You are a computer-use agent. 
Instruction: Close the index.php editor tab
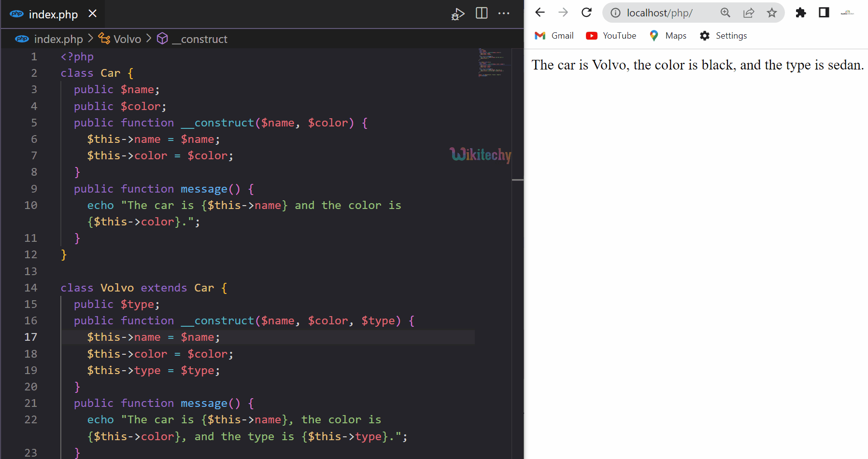point(93,14)
